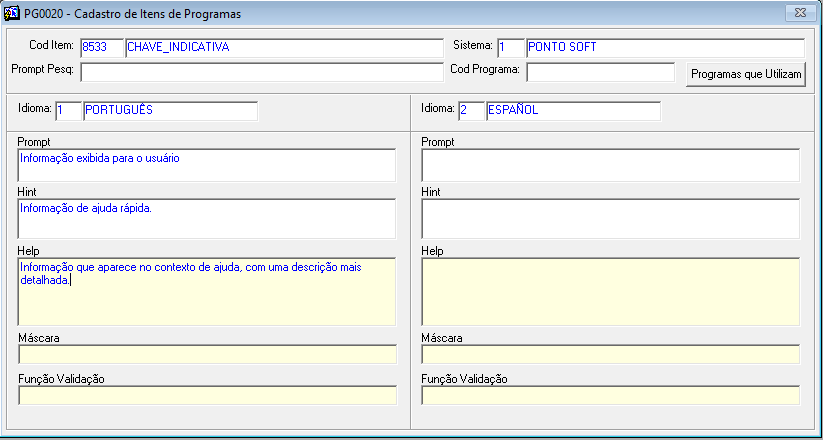Click the empty Spanish Hint text box
The width and height of the screenshot is (823, 440).
611,218
